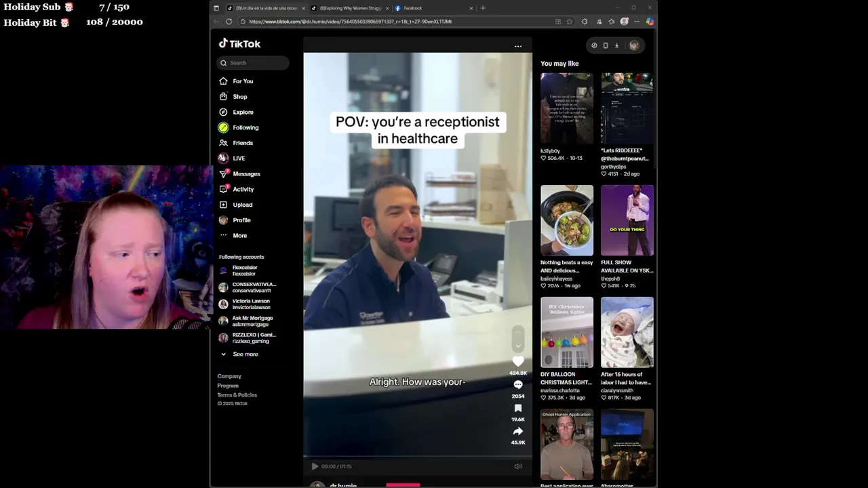Open browser extensions icon
The width and height of the screenshot is (868, 488).
(585, 22)
